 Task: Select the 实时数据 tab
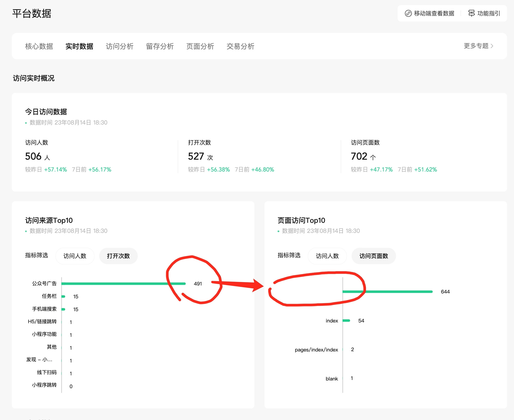[79, 46]
